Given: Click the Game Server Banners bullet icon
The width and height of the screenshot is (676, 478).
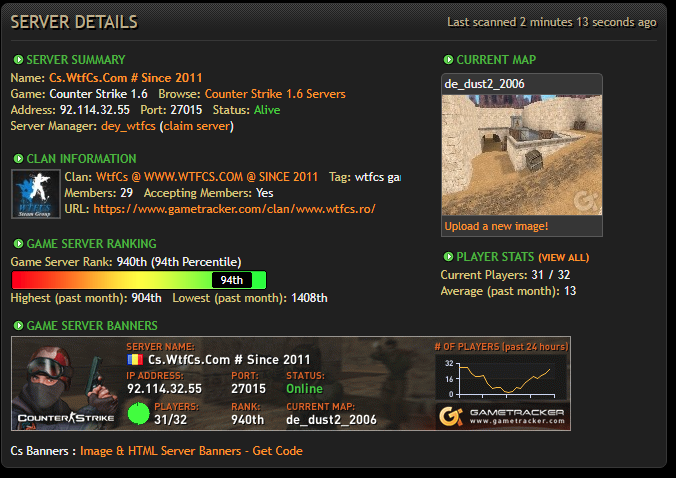Looking at the screenshot, I should pyautogui.click(x=17, y=326).
